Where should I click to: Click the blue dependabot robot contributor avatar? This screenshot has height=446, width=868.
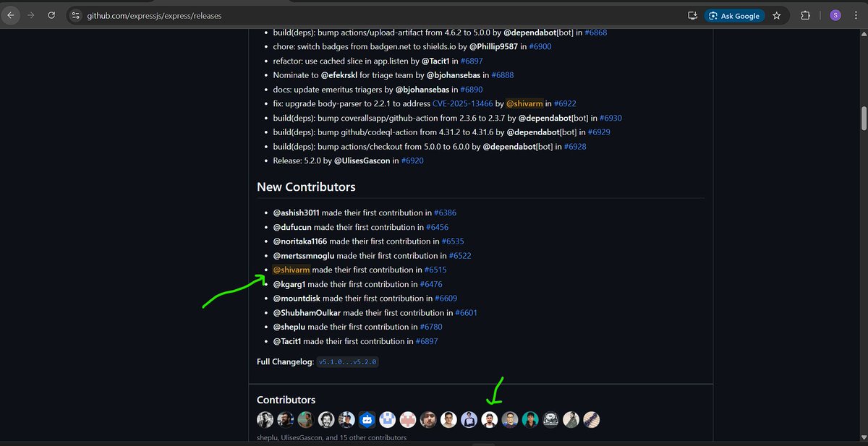coord(367,419)
